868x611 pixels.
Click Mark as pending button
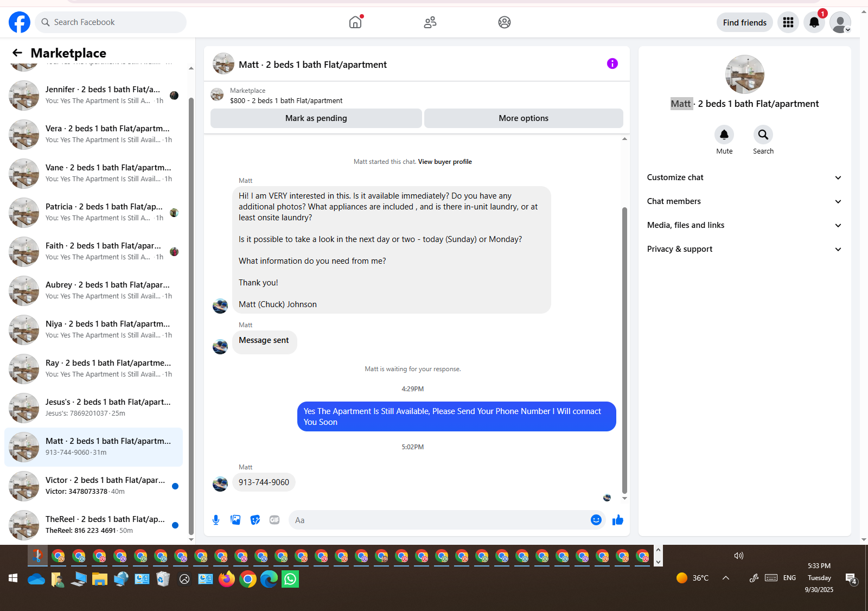tap(316, 118)
